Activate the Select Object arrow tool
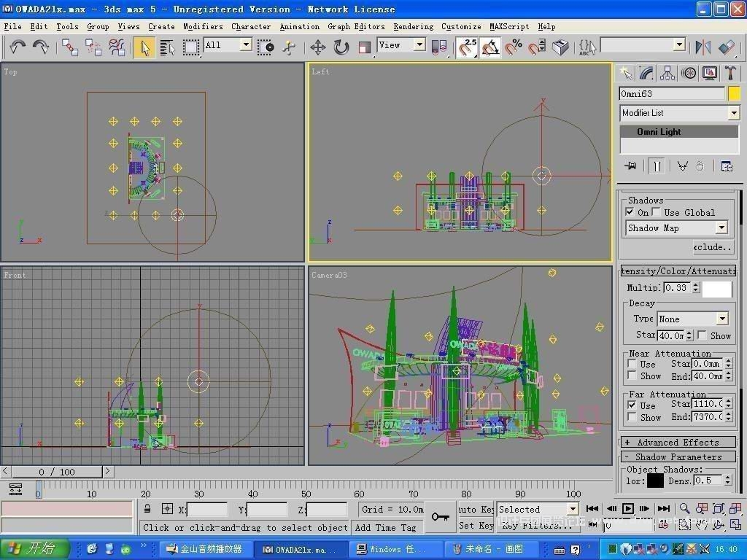The width and height of the screenshot is (747, 560). coord(144,47)
